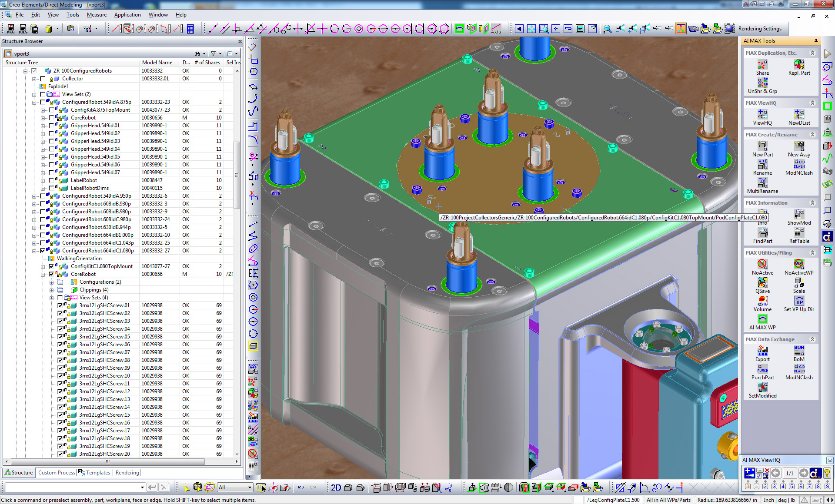
Task: Click the Share icon in MAX Duplication
Action: [762, 65]
